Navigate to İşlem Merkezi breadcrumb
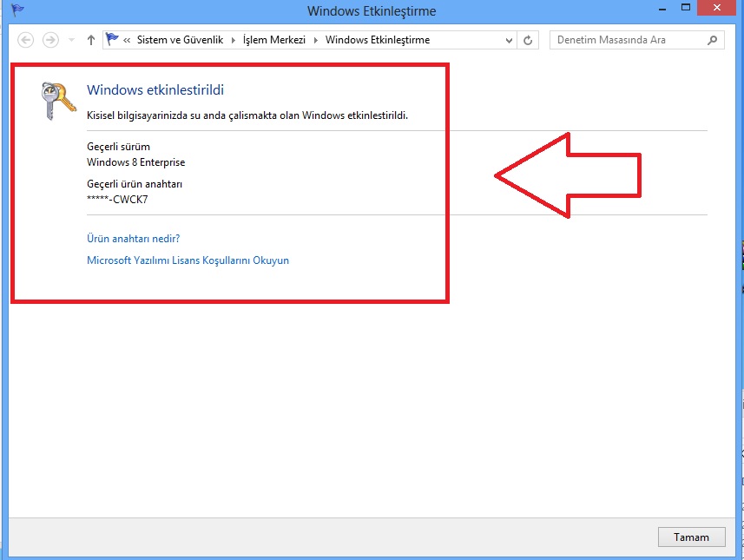Viewport: 744px width, 560px height. [x=274, y=40]
